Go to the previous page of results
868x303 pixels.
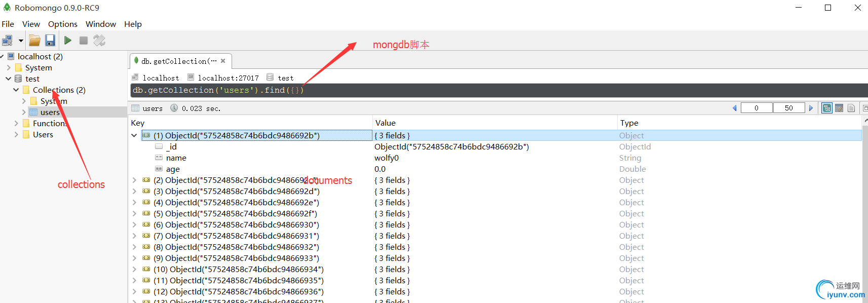(x=735, y=108)
